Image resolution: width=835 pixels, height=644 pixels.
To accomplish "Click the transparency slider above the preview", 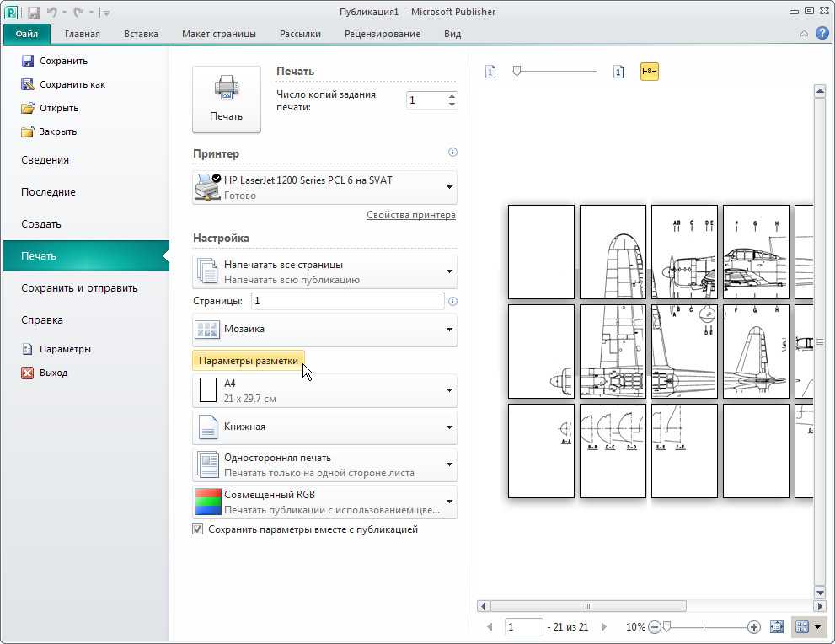I will [555, 71].
